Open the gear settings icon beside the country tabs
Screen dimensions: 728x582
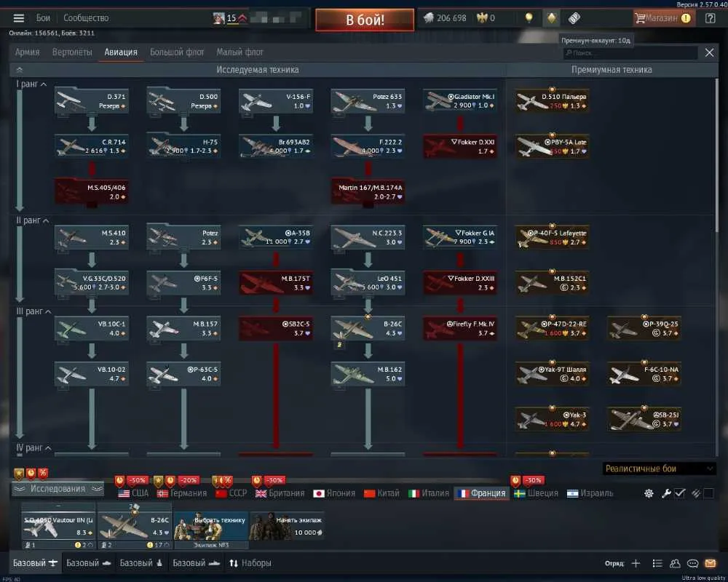coord(649,493)
